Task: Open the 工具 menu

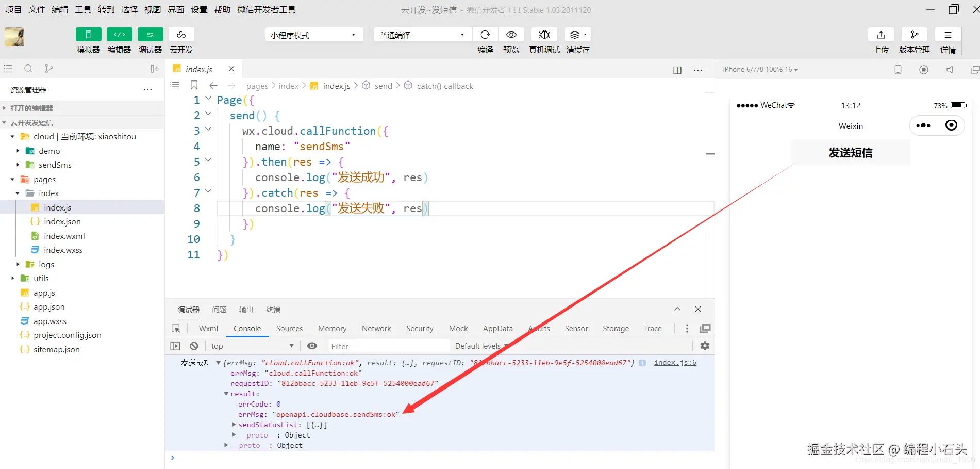Action: tap(83, 9)
